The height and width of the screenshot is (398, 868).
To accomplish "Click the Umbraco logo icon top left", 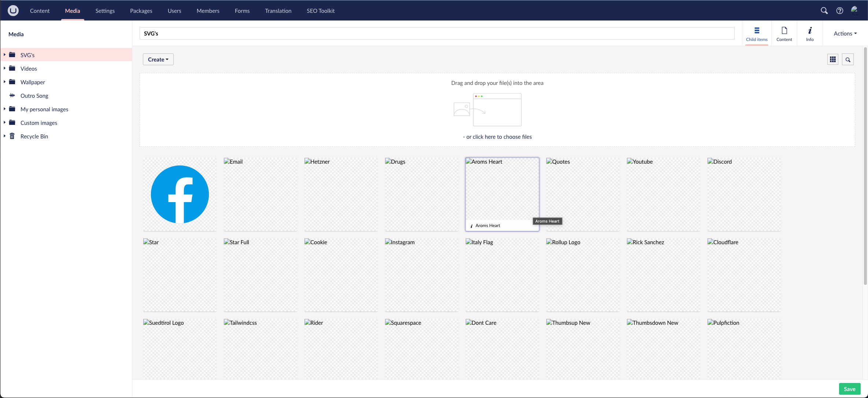I will tap(13, 11).
